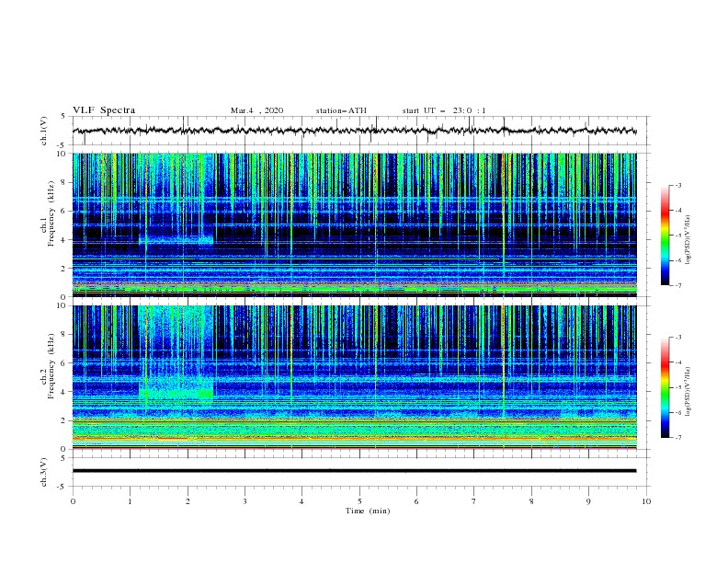Select the date text "Mar.4 , 2020"

coord(256,110)
